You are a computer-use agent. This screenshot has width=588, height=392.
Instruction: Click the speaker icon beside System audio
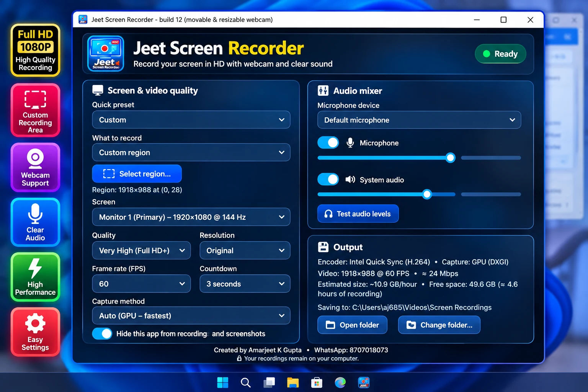[350, 180]
